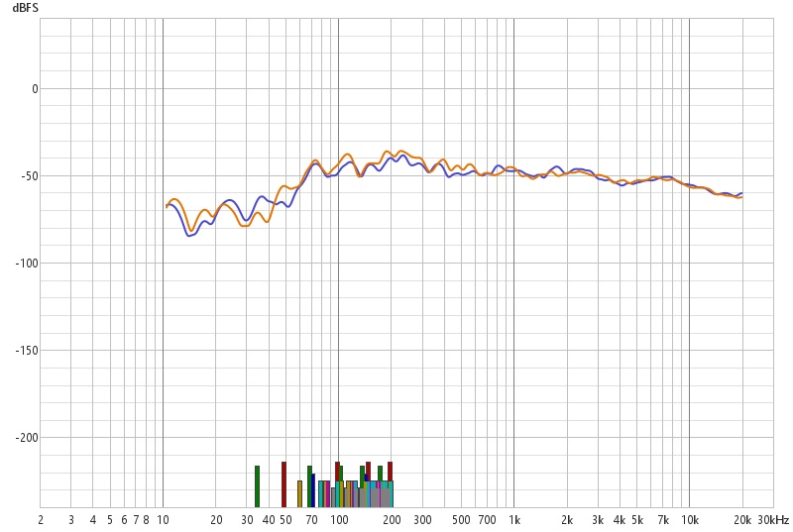Select the 5k label on frequency axis
This screenshot has width=793, height=532.
point(636,519)
